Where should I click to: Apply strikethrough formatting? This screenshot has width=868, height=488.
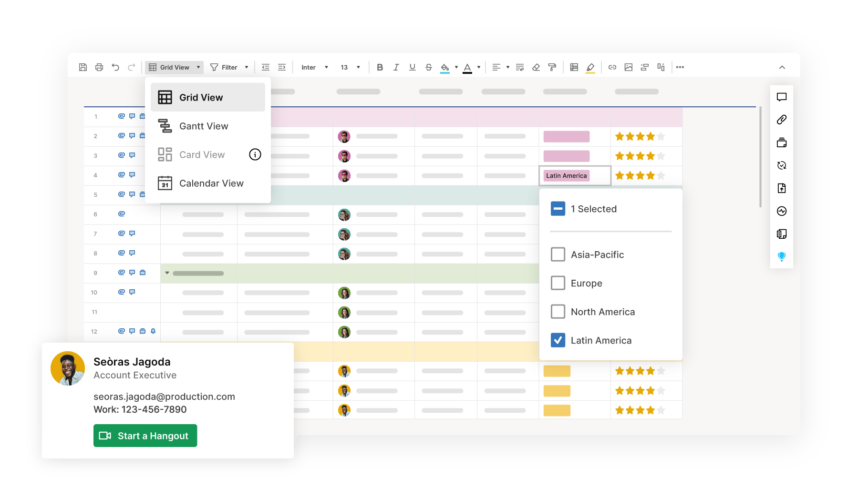(x=428, y=67)
